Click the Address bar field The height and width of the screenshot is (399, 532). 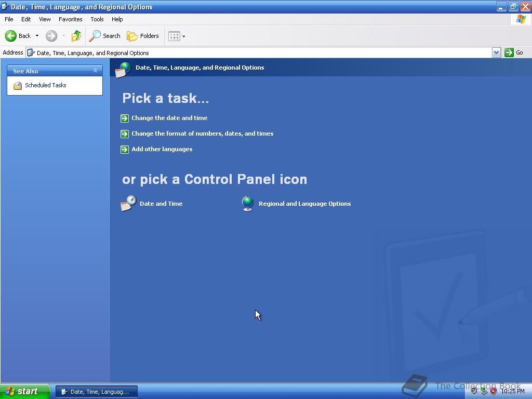coord(259,52)
